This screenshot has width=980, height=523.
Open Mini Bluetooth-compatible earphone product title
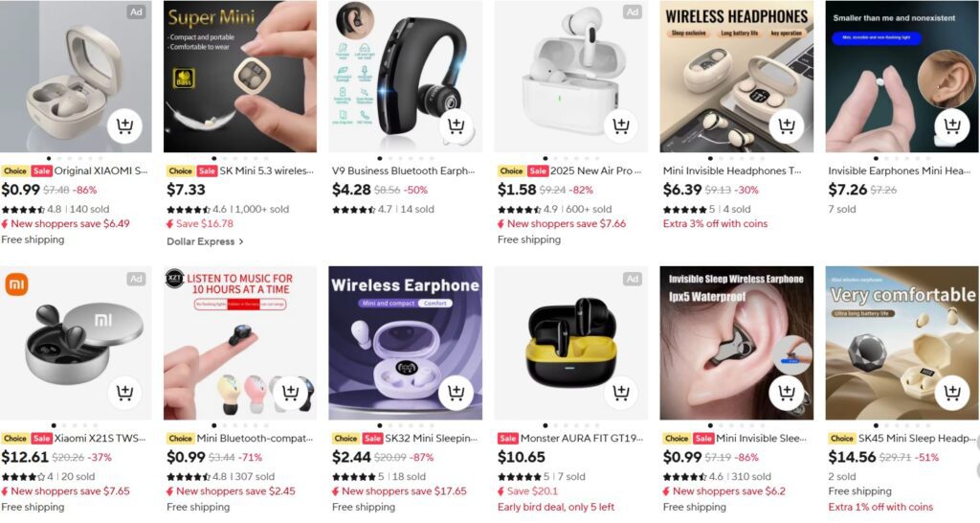(x=255, y=439)
